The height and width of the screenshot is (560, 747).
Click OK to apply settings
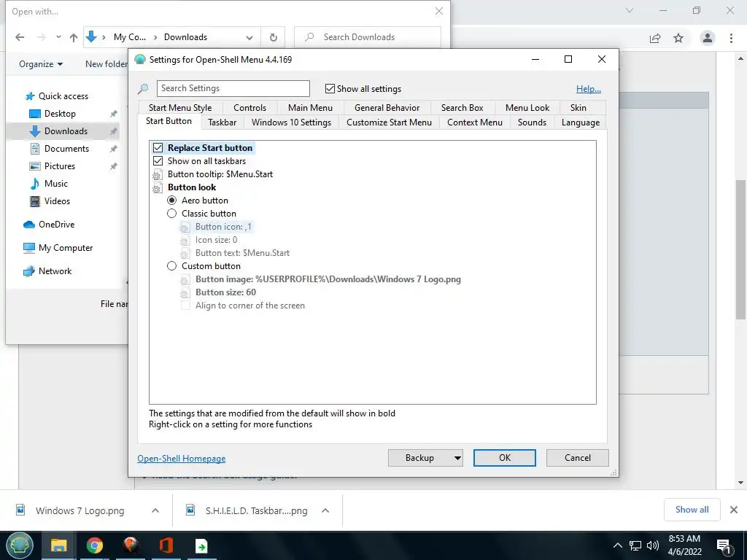505,458
